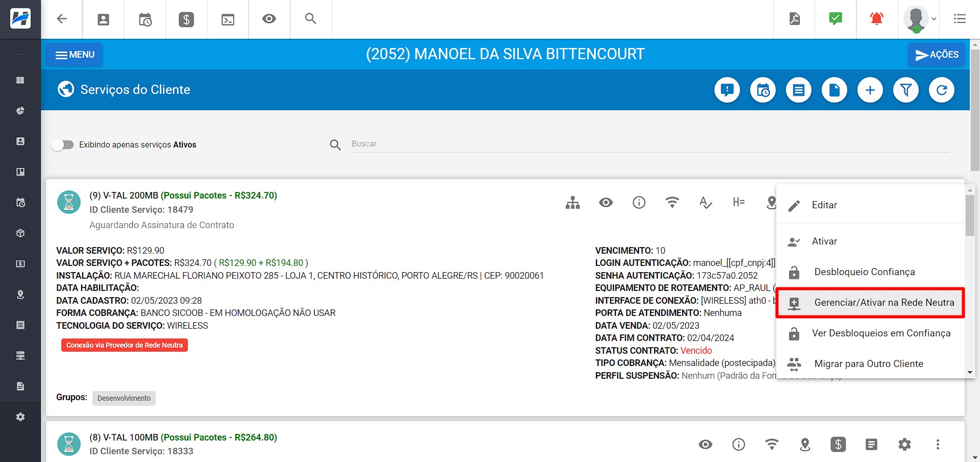
Task: Click the hourglass status icon for V-TAL 100MB
Action: click(x=69, y=444)
